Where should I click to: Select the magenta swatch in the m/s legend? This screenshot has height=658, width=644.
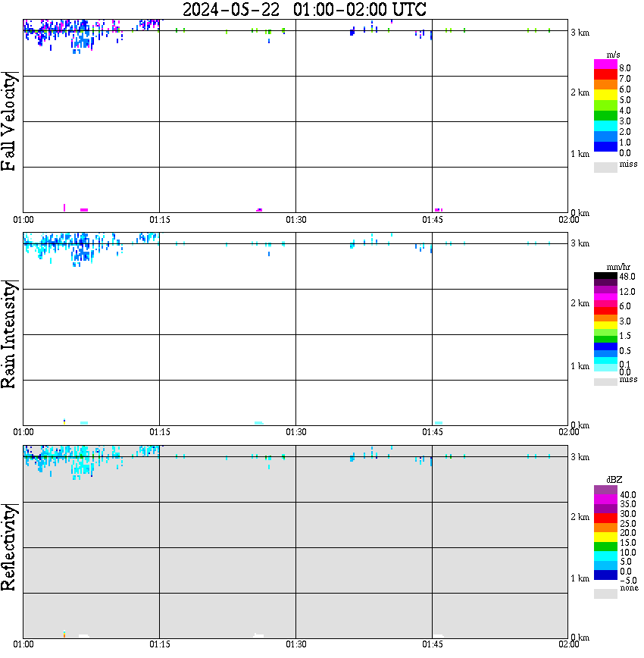click(x=605, y=64)
